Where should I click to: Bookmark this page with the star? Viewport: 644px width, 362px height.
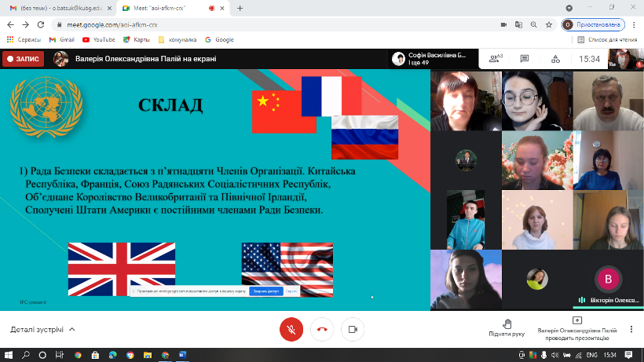(x=549, y=24)
